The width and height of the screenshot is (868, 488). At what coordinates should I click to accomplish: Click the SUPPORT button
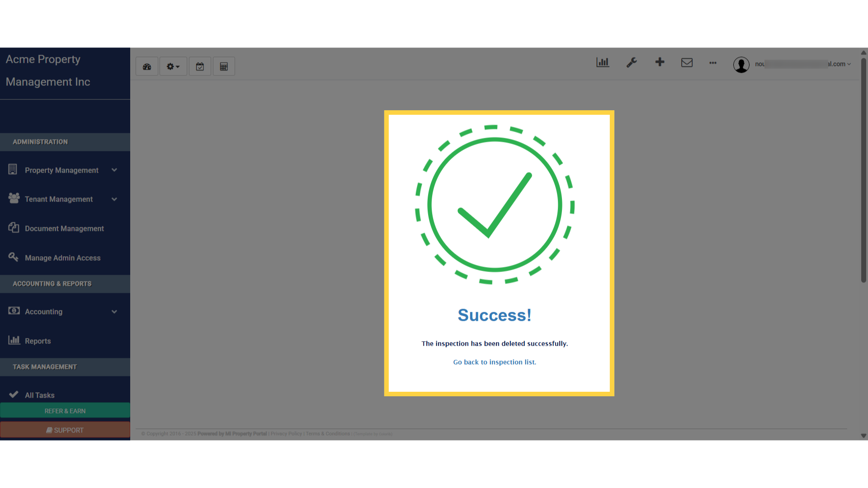coord(65,430)
